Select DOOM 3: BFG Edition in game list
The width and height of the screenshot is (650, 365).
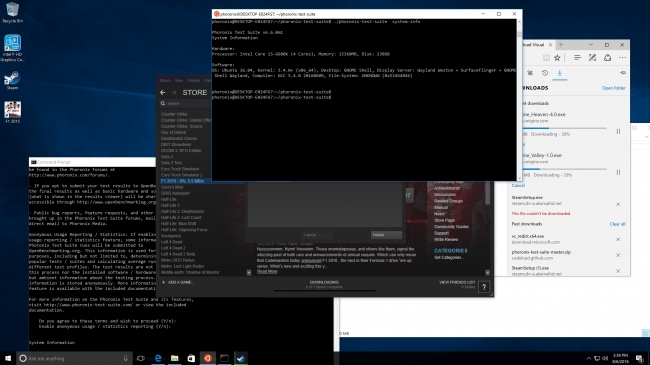(x=181, y=151)
